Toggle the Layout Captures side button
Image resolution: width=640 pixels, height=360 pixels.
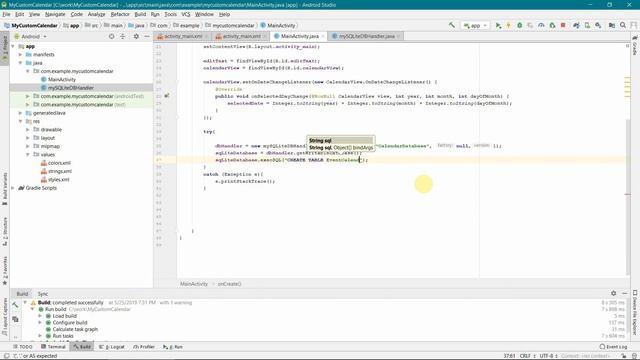coord(5,317)
